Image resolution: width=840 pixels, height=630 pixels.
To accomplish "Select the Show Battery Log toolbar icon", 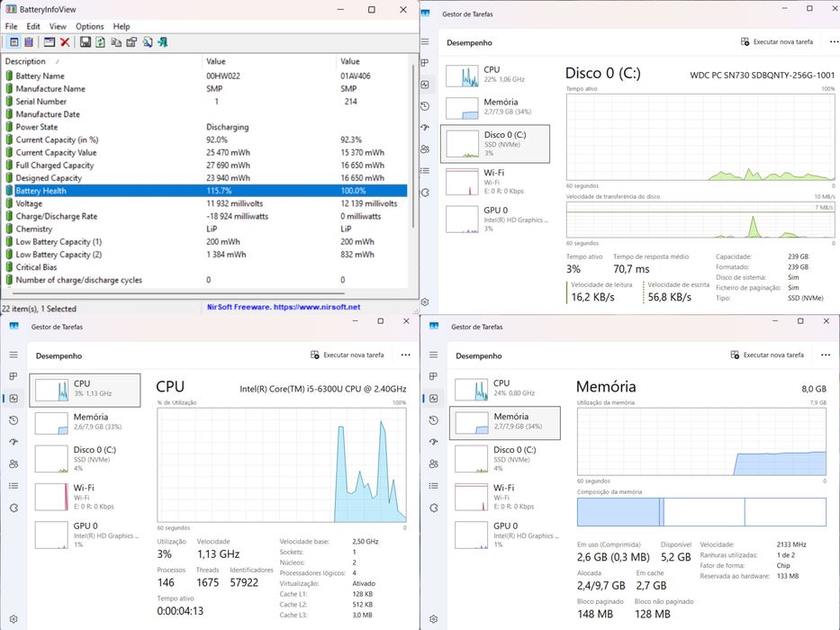I will [29, 41].
